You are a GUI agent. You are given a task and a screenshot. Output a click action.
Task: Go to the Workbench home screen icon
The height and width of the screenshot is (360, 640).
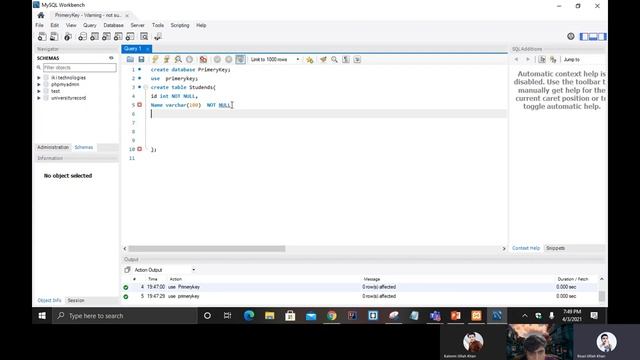point(41,16)
